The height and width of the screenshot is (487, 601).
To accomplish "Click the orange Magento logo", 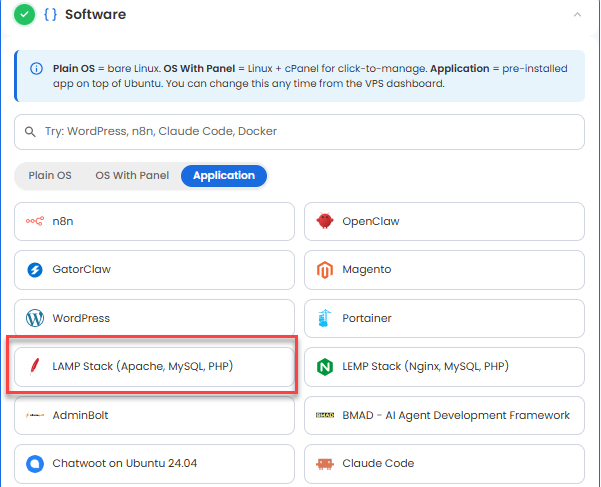I will pyautogui.click(x=325, y=270).
